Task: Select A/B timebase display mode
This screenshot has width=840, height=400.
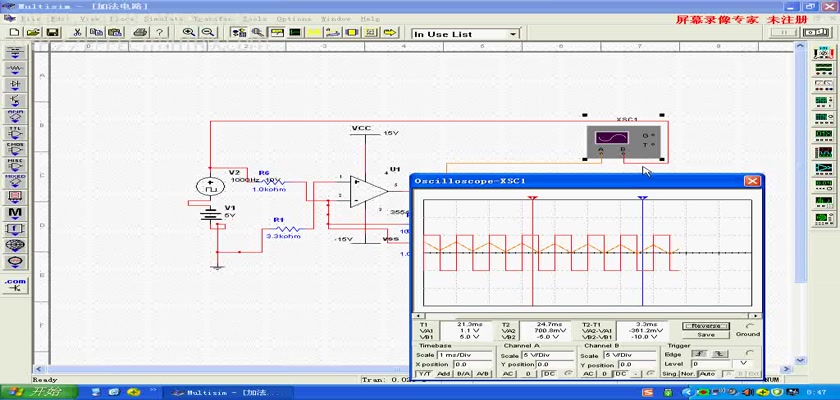Action: [x=482, y=373]
